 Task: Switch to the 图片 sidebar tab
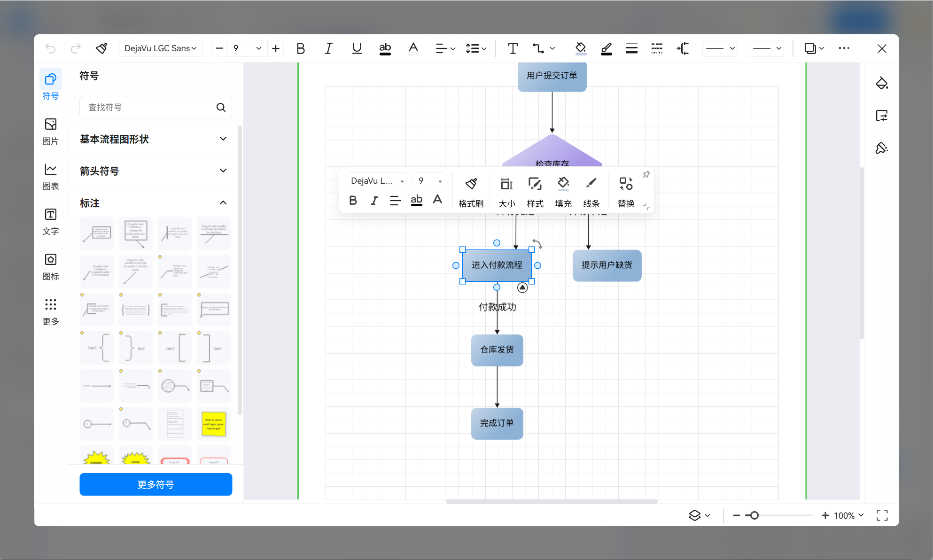(x=51, y=132)
